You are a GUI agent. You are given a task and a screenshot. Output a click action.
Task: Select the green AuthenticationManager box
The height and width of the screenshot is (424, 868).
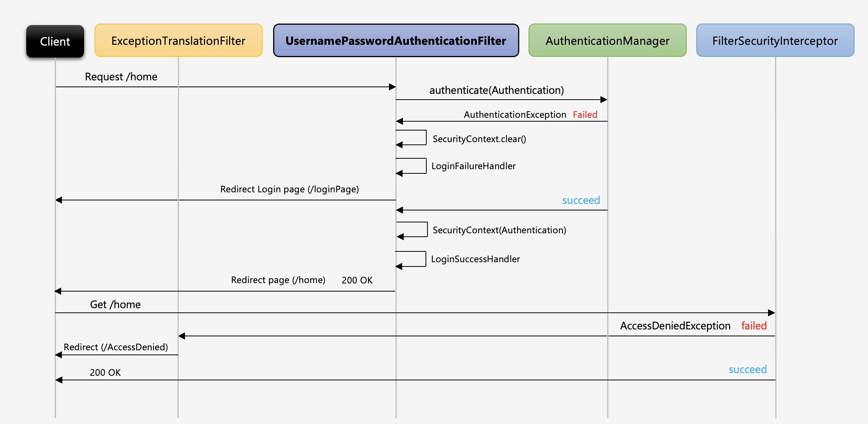pyautogui.click(x=607, y=41)
